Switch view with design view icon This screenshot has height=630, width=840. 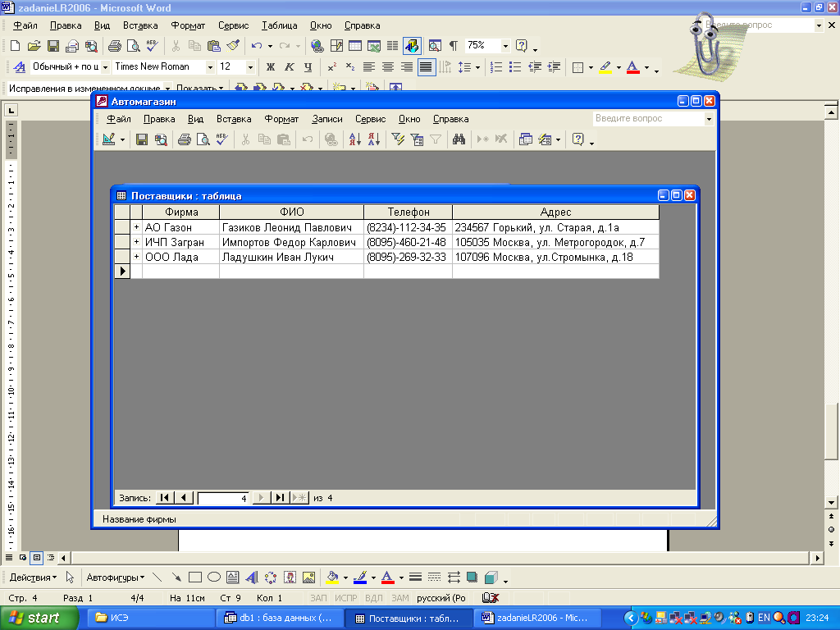point(109,139)
